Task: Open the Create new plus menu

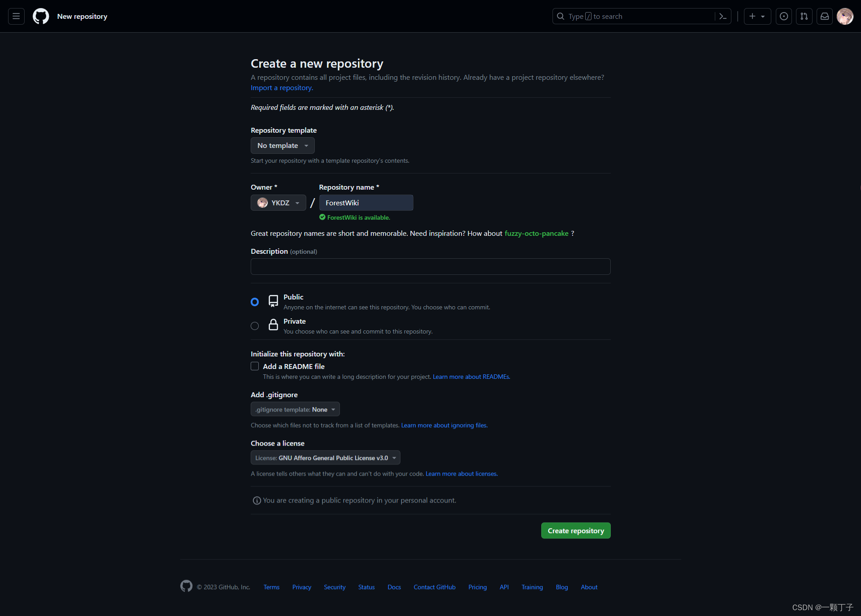Action: [757, 16]
